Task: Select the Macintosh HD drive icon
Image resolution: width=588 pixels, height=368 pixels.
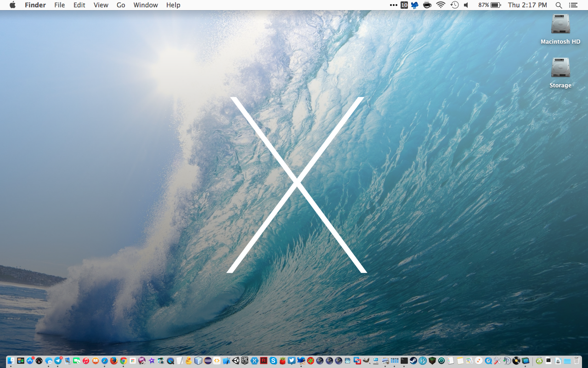Action: [x=560, y=24]
